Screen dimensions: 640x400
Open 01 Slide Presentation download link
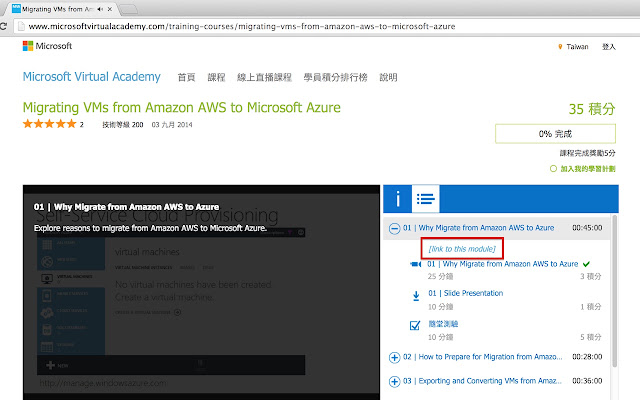click(465, 293)
